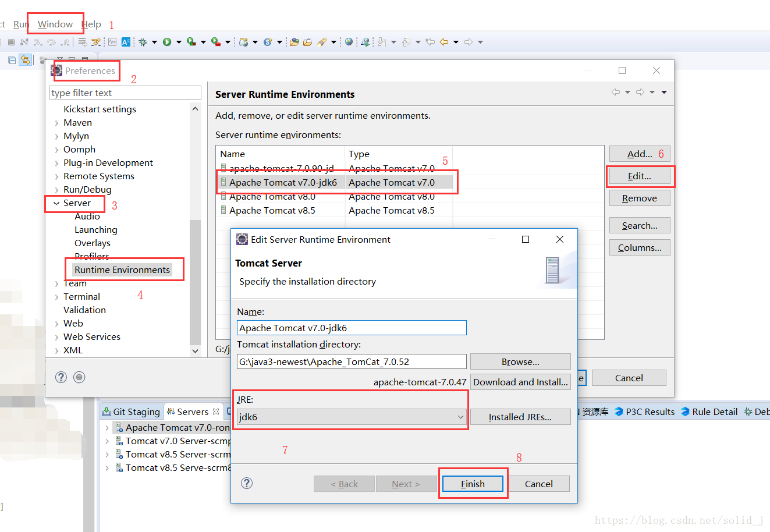Screen dimensions: 770x532
Task: Click the yellow Back navigation arrow
Action: pyautogui.click(x=444, y=42)
